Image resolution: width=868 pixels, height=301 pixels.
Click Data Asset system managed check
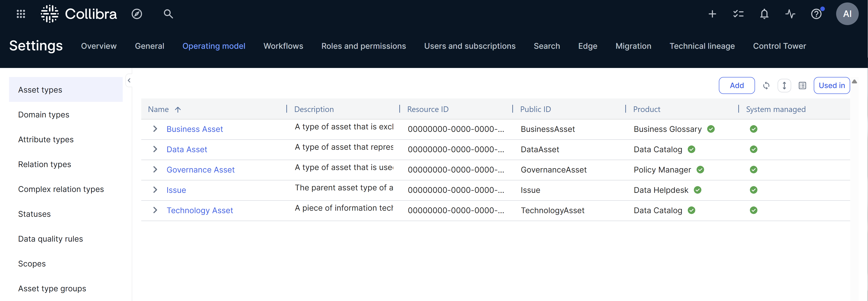pos(753,149)
